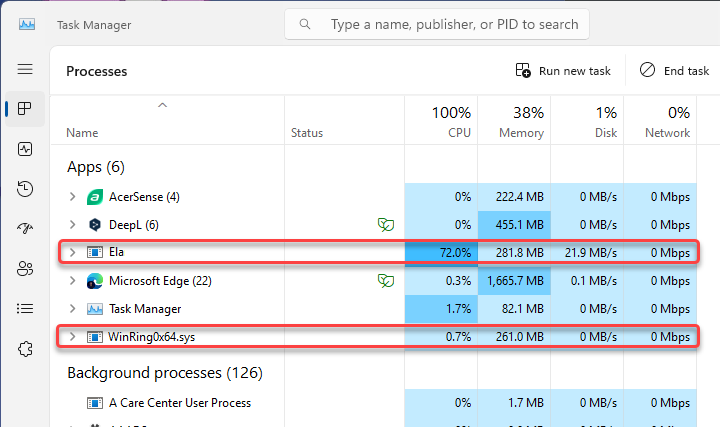
Task: Click the AcerSense app icon
Action: 95,197
